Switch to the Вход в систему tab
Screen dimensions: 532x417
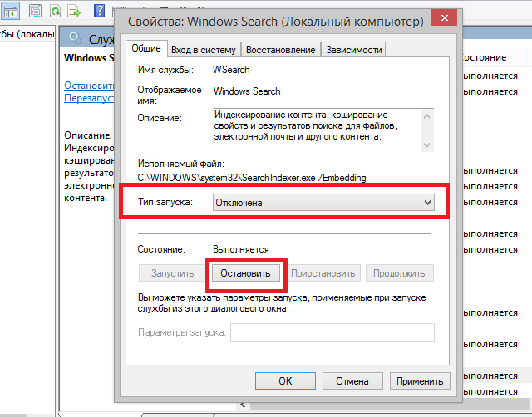[x=203, y=50]
